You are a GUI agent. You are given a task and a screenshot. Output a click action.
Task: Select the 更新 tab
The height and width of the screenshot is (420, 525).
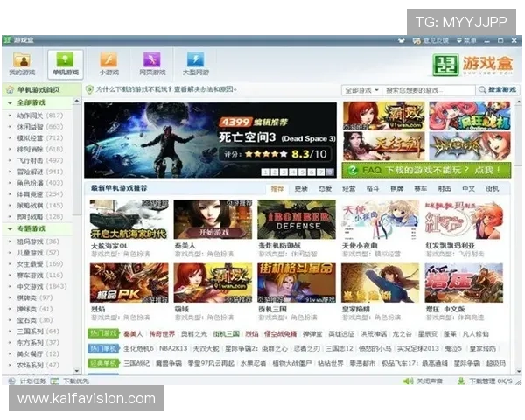tap(301, 189)
